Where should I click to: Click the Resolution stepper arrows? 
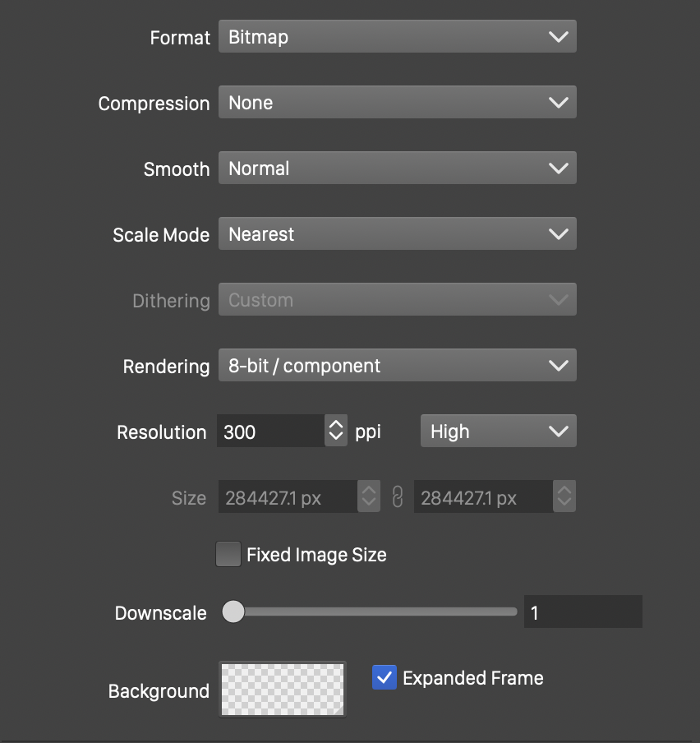(336, 431)
